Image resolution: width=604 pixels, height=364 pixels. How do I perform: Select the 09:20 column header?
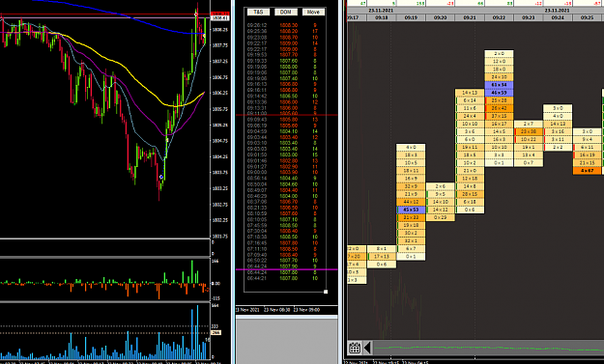point(441,17)
